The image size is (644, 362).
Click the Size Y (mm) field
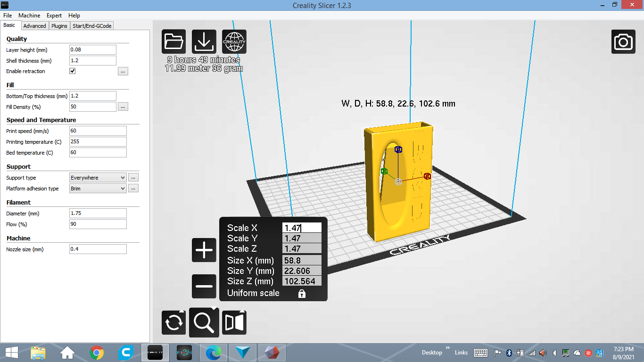pyautogui.click(x=302, y=271)
